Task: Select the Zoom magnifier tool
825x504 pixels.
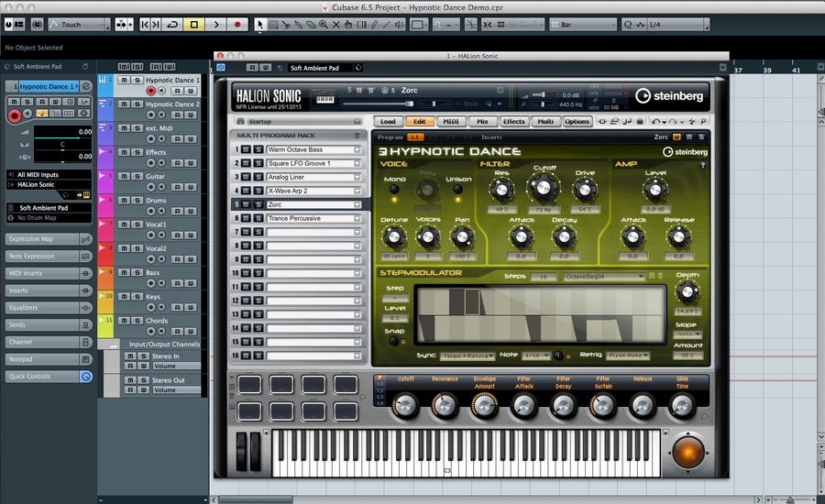Action: [324, 24]
